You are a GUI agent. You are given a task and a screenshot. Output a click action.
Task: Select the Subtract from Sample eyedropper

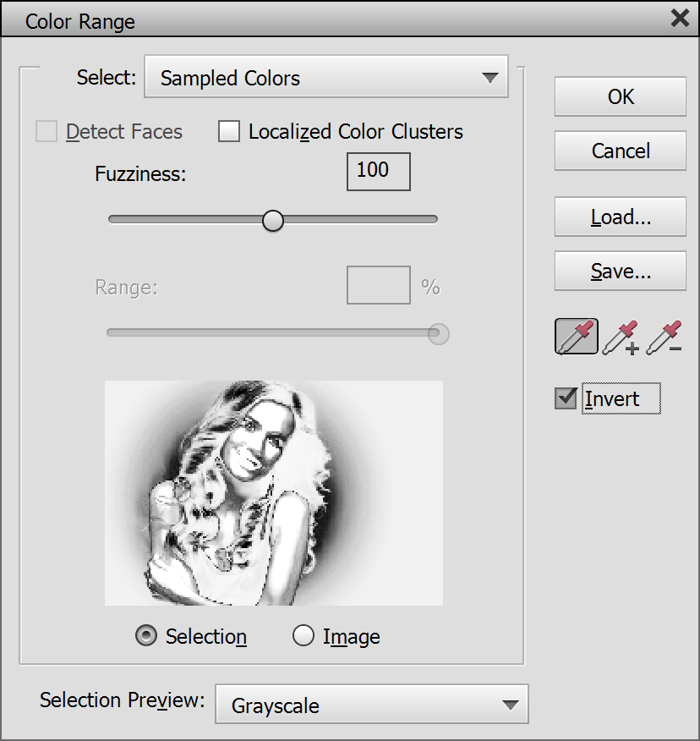[664, 337]
